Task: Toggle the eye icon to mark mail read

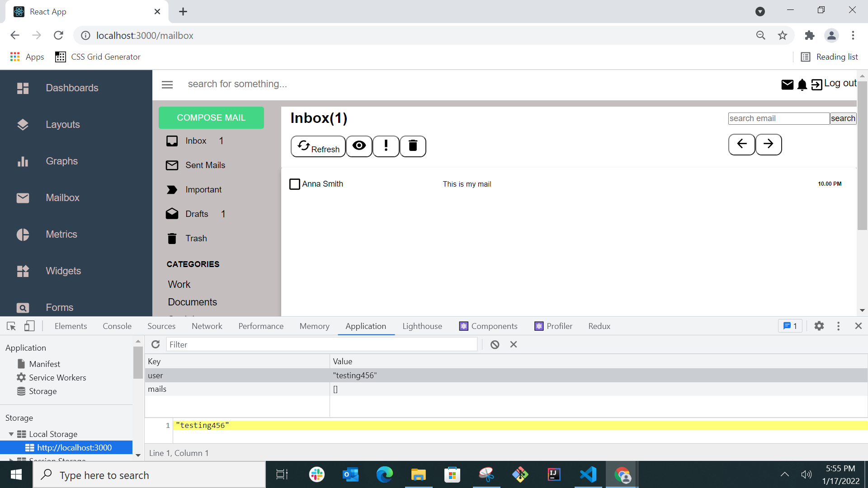Action: pos(359,146)
